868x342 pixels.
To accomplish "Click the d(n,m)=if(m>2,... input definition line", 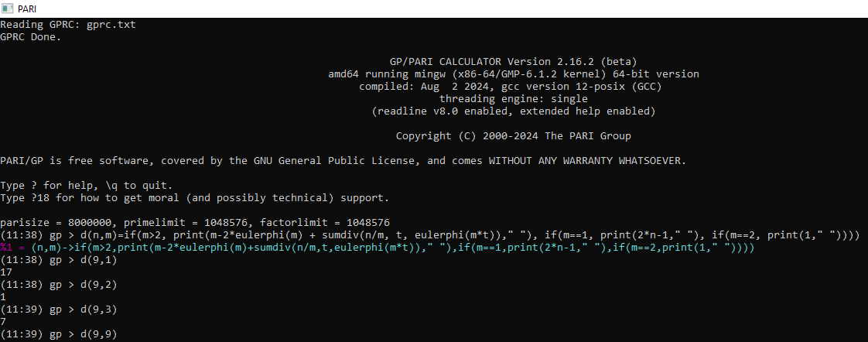I will [429, 235].
